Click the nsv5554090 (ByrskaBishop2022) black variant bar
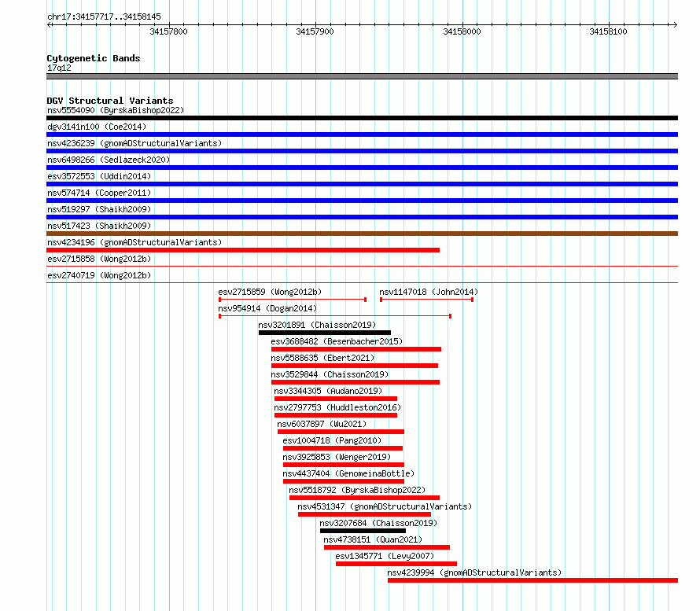The image size is (700, 611). tap(362, 118)
